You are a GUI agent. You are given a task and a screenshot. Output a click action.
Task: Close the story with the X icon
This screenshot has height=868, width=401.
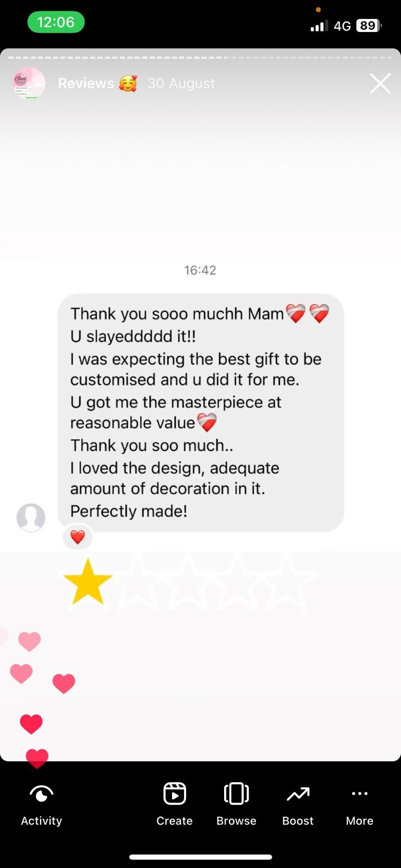coord(380,84)
